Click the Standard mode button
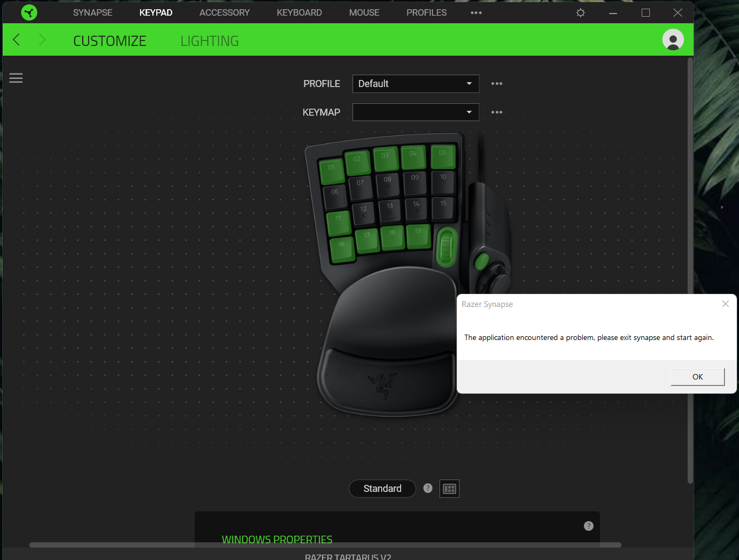Image resolution: width=739 pixels, height=560 pixels. pos(382,489)
